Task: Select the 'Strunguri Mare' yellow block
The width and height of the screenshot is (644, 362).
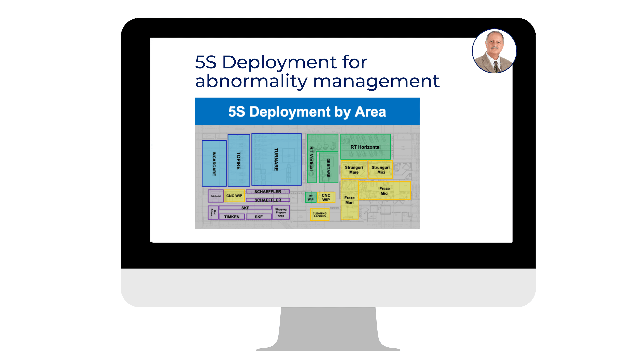Action: [x=354, y=170]
